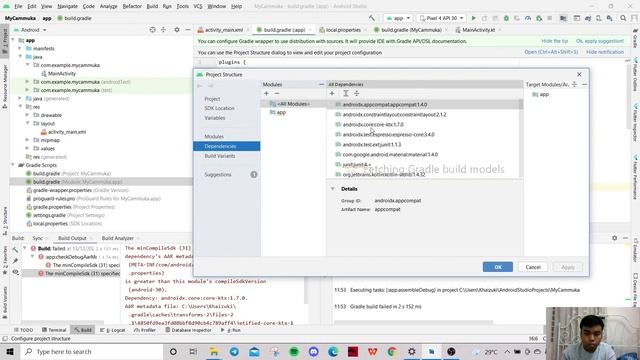This screenshot has height=360, width=640.
Task: Open the Android project view dropdown
Action: tap(30, 30)
